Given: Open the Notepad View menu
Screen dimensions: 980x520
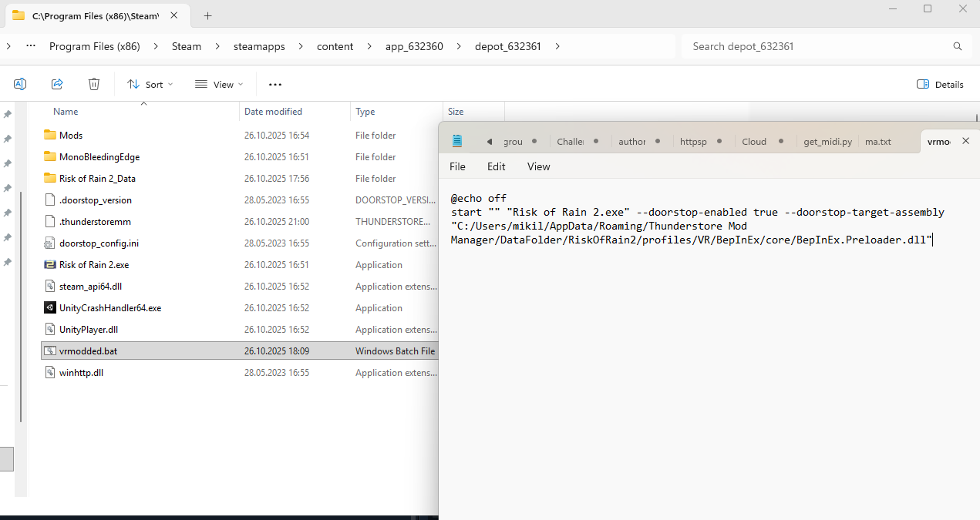Looking at the screenshot, I should pos(539,166).
